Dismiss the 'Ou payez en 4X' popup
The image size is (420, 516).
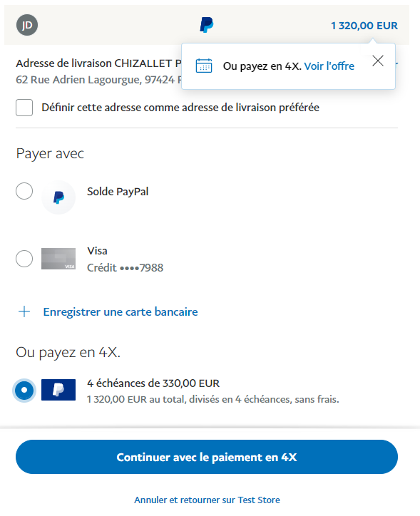tap(378, 61)
